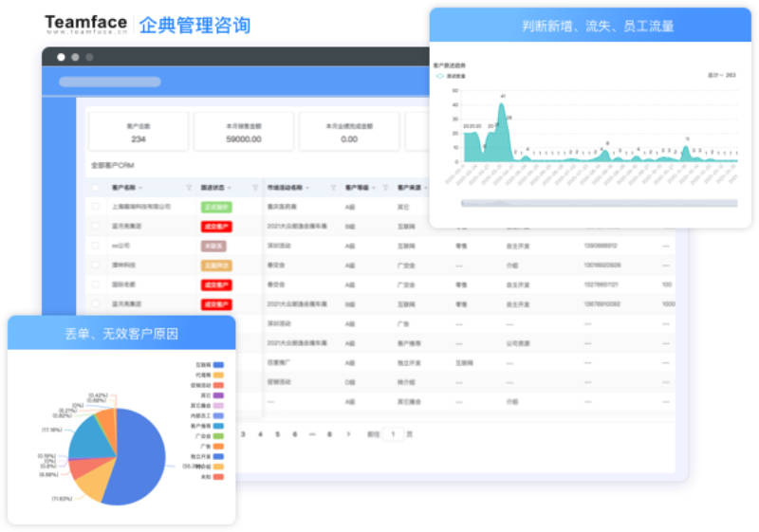Select the checkbox for the ee公司 row

click(x=96, y=246)
